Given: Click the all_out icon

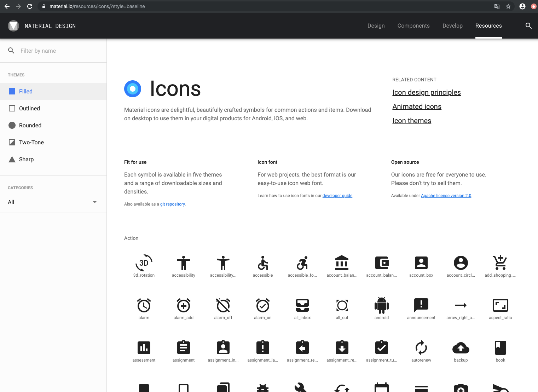Looking at the screenshot, I should (x=342, y=305).
